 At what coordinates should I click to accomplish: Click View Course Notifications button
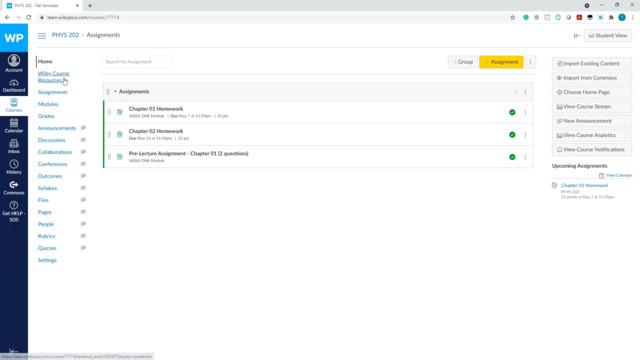coord(591,150)
